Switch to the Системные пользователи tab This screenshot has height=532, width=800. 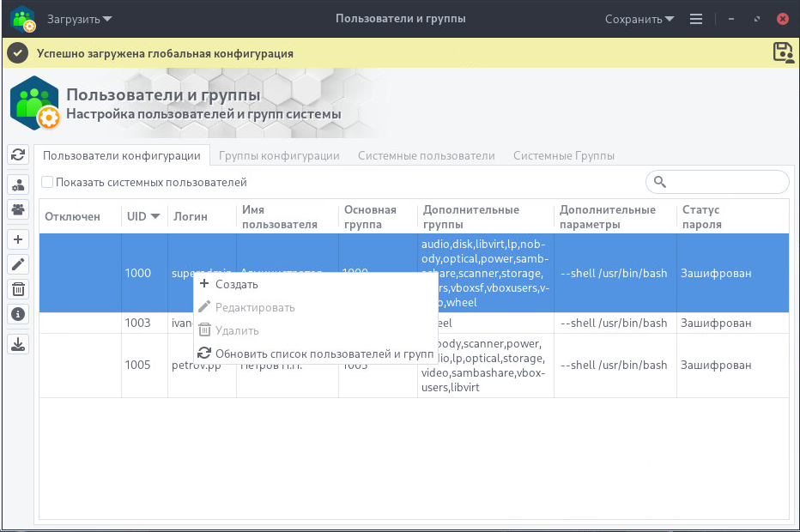[x=426, y=155]
